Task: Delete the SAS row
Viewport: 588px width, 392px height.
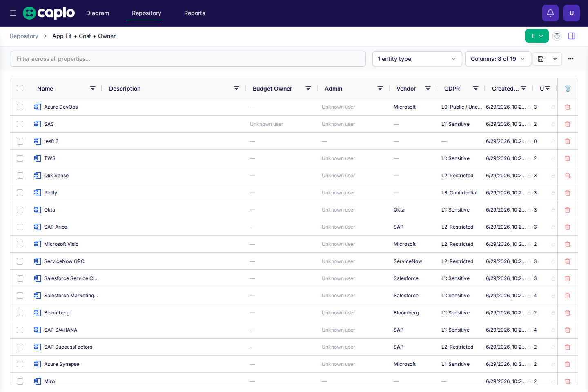Action: [x=568, y=124]
